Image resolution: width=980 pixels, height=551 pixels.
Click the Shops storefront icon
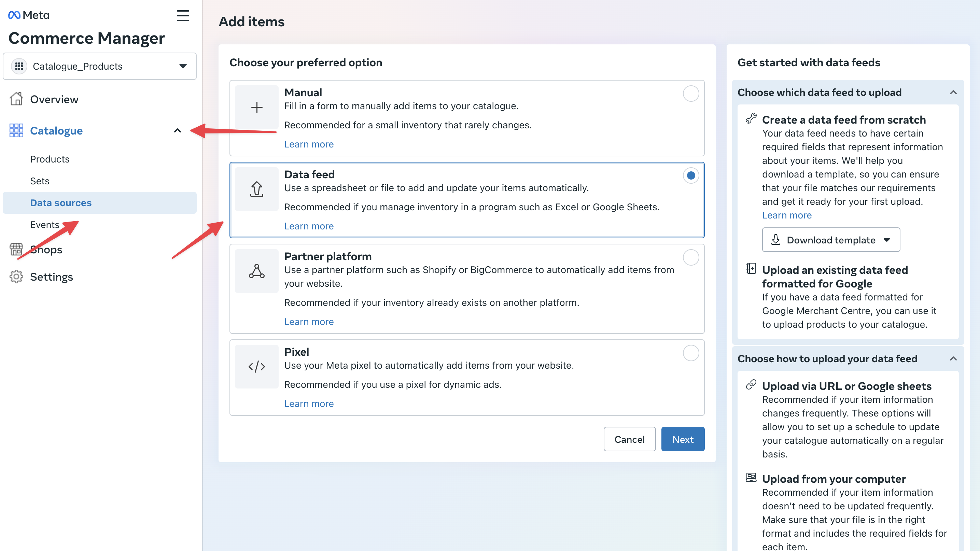[16, 249]
